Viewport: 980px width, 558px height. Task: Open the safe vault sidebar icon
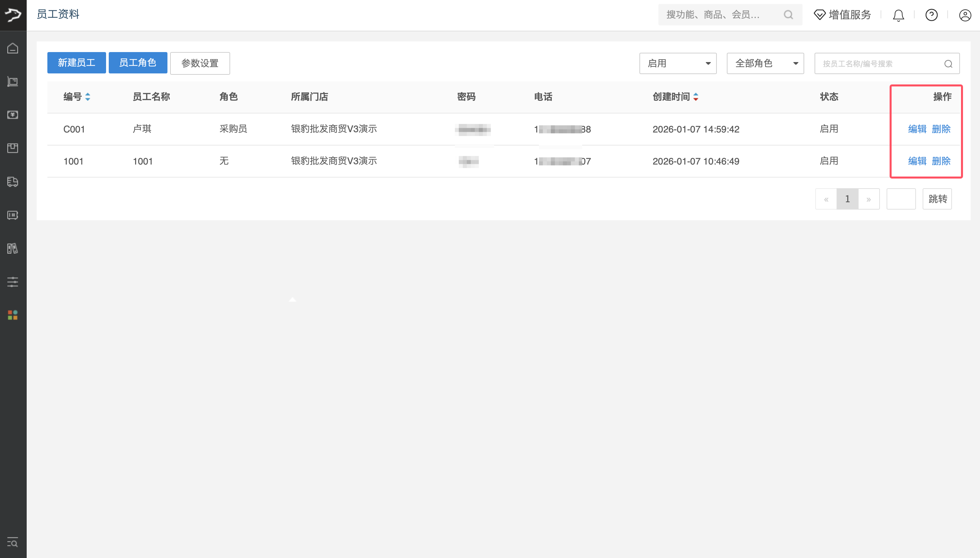(x=13, y=215)
